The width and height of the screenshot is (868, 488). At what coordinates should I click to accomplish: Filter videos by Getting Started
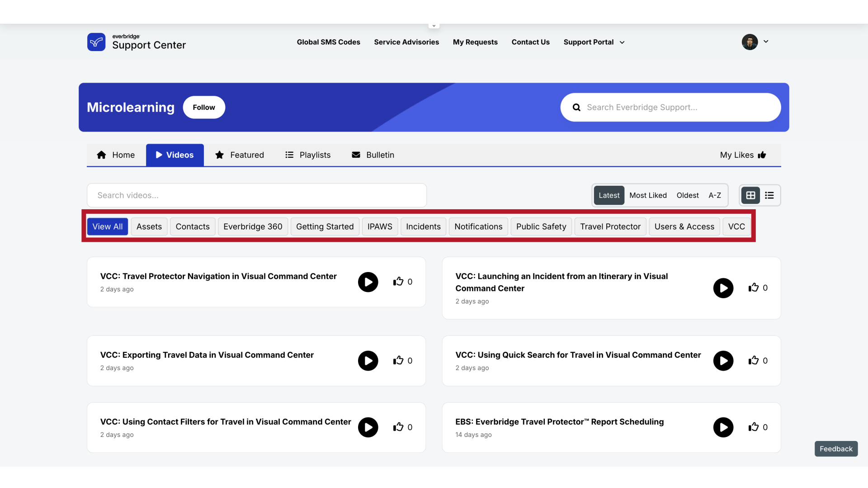(x=325, y=226)
